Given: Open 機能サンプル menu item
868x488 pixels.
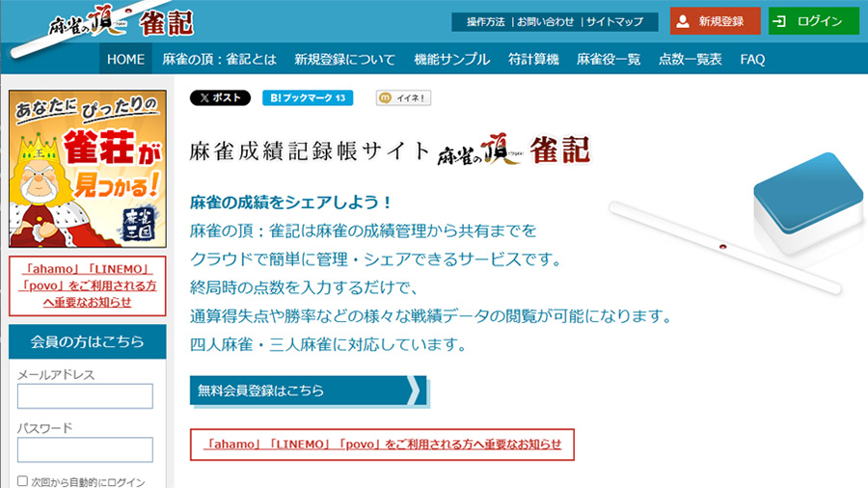Looking at the screenshot, I should 451,59.
